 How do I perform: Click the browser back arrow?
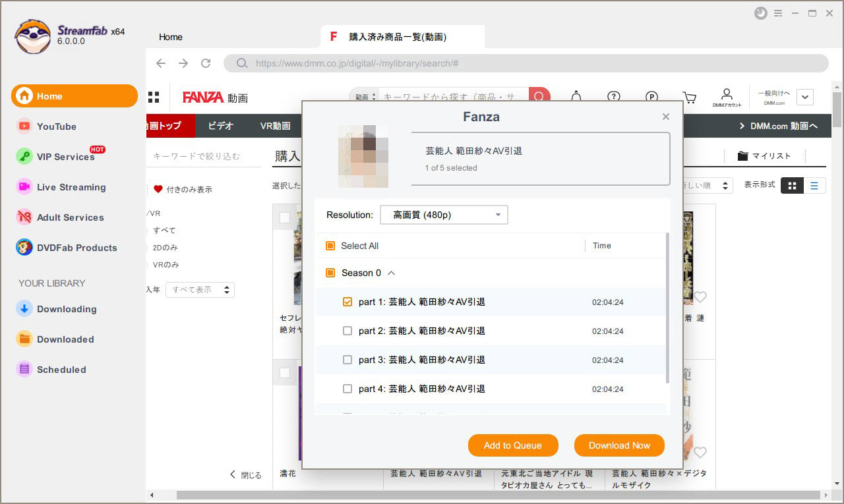point(161,63)
